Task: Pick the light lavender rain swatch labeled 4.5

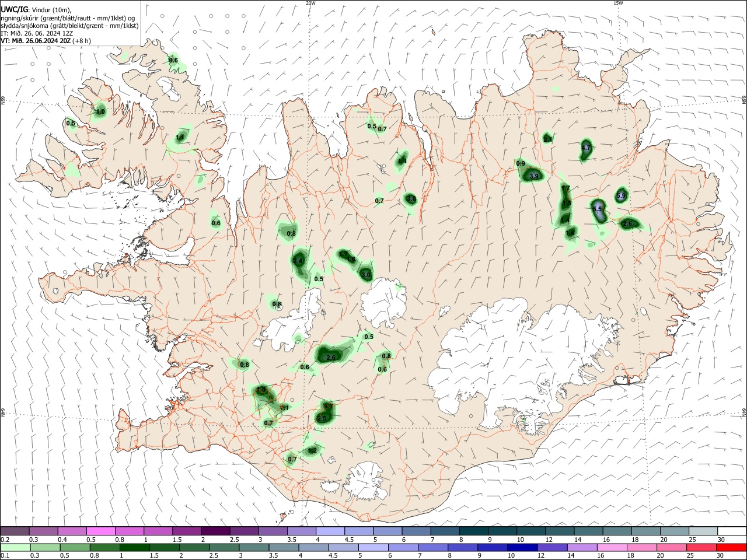Action: 343,547
